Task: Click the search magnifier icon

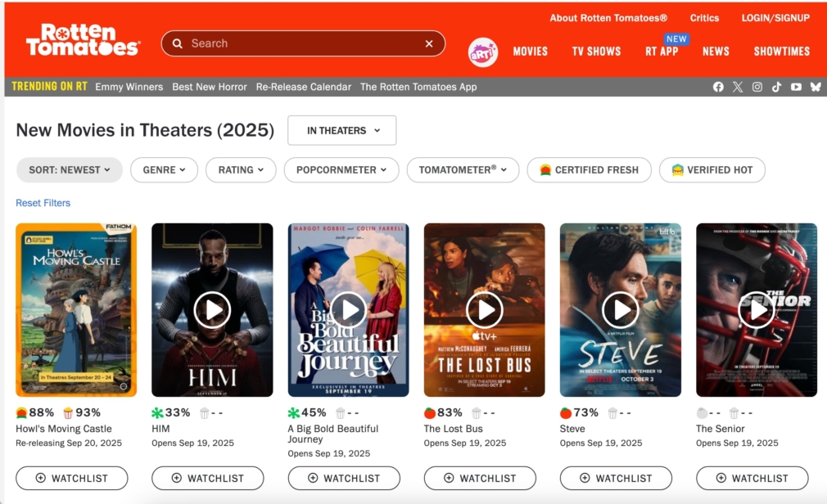Action: pyautogui.click(x=178, y=43)
